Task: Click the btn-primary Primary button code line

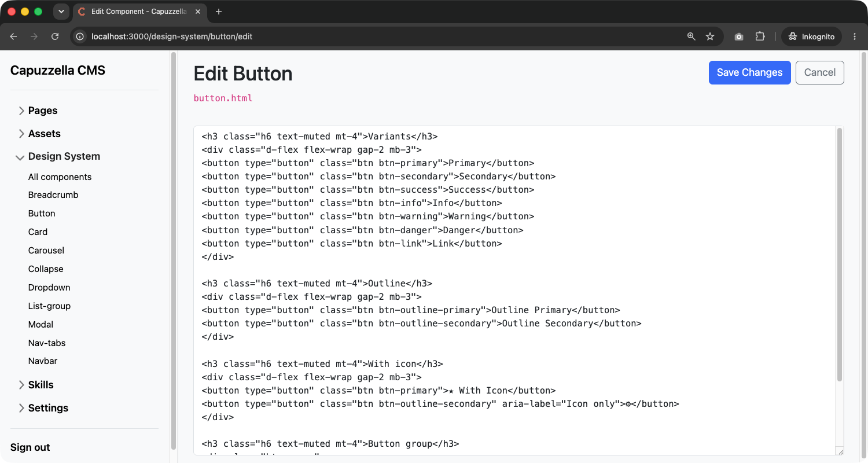Action: tap(368, 163)
